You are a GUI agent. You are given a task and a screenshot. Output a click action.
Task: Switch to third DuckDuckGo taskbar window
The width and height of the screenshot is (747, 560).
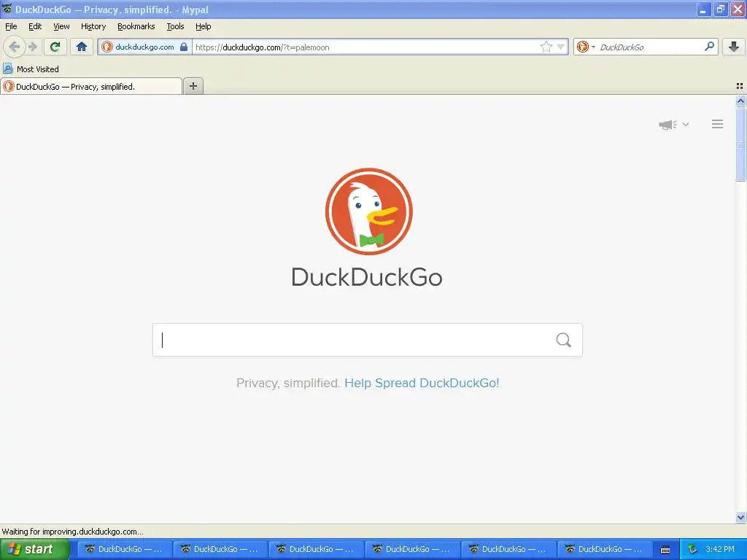click(315, 549)
